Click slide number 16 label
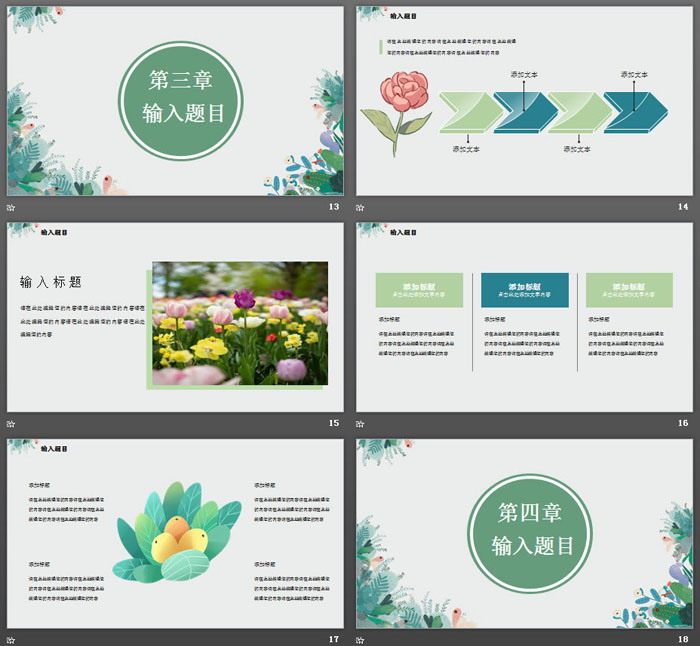This screenshot has width=700, height=646. 683,424
